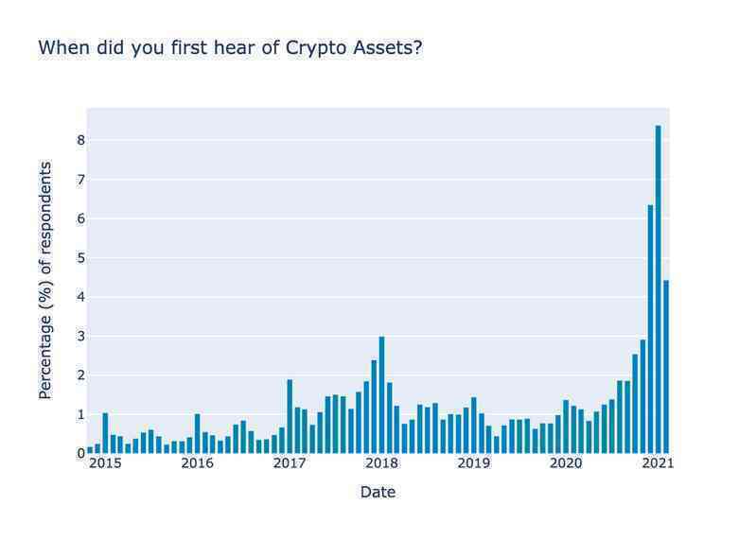The height and width of the screenshot is (540, 756).
Task: Click the 5 tick on the y-axis
Action: pos(80,258)
